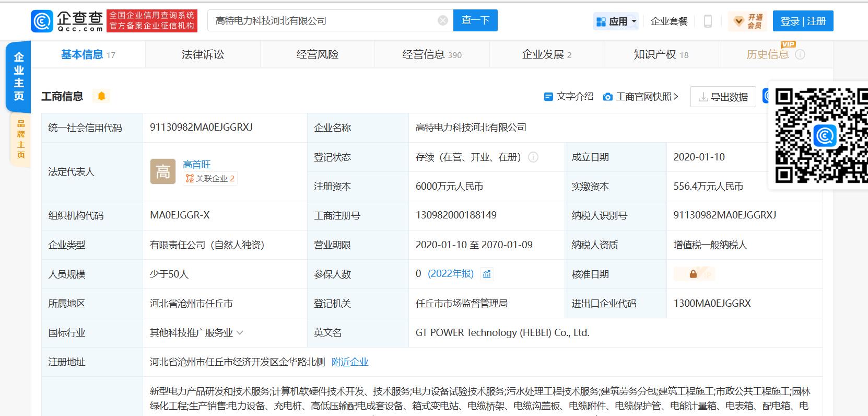
Task: Click the mobile phone icon in header
Action: pyautogui.click(x=708, y=21)
